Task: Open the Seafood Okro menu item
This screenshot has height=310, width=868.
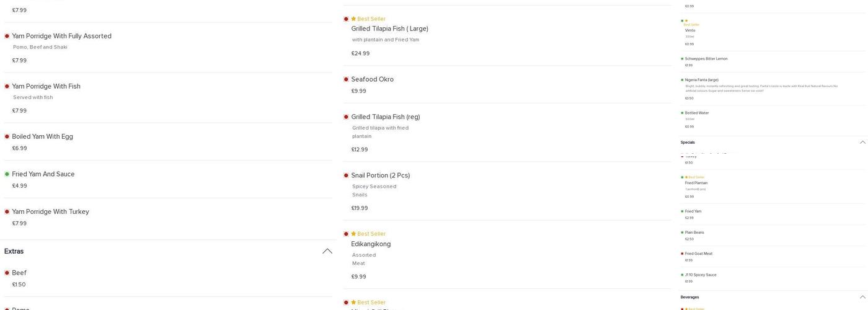Action: point(372,79)
